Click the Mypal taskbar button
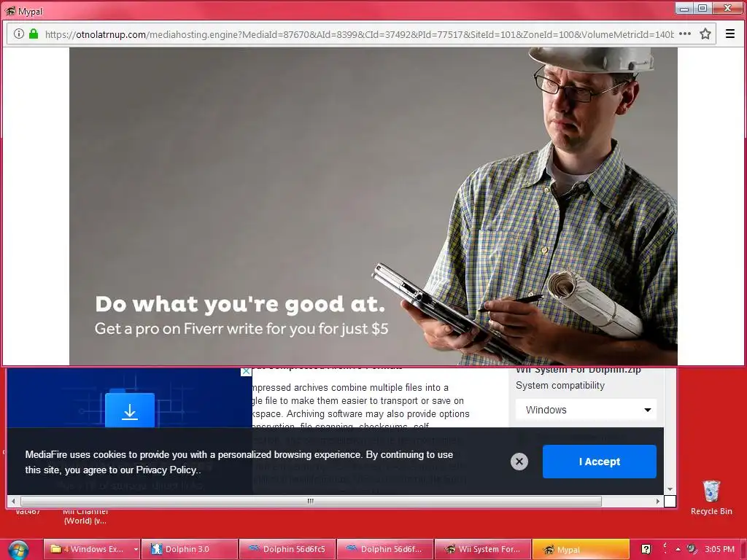Screen dimensions: 747x560 (x=581, y=549)
